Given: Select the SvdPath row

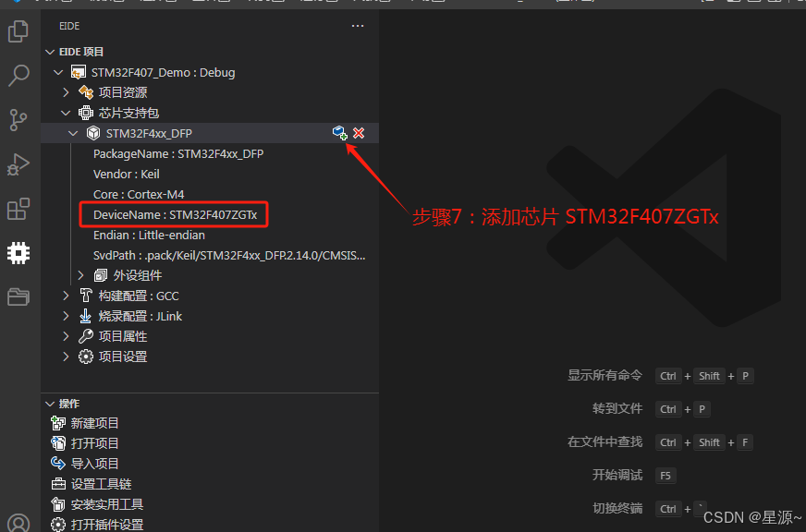Looking at the screenshot, I should tap(210, 255).
